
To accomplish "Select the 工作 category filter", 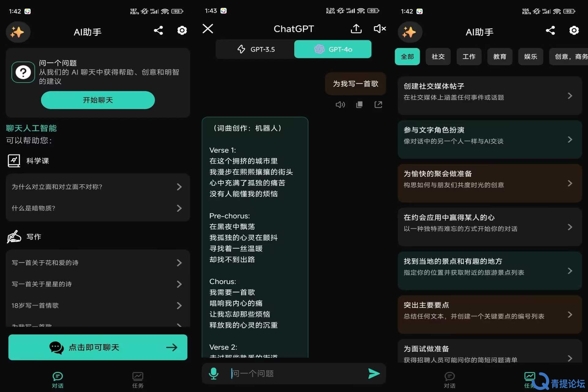I will coord(469,57).
